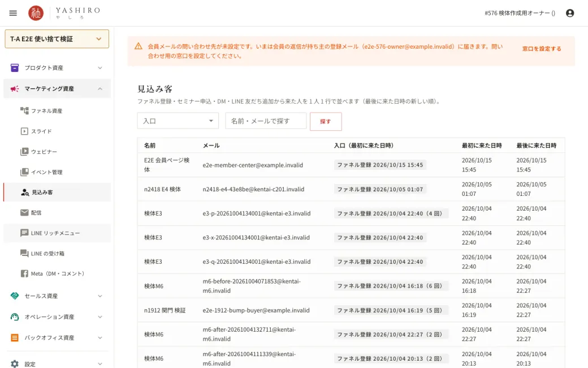
Task: Expand the 設定 section chevron
Action: (x=100, y=363)
